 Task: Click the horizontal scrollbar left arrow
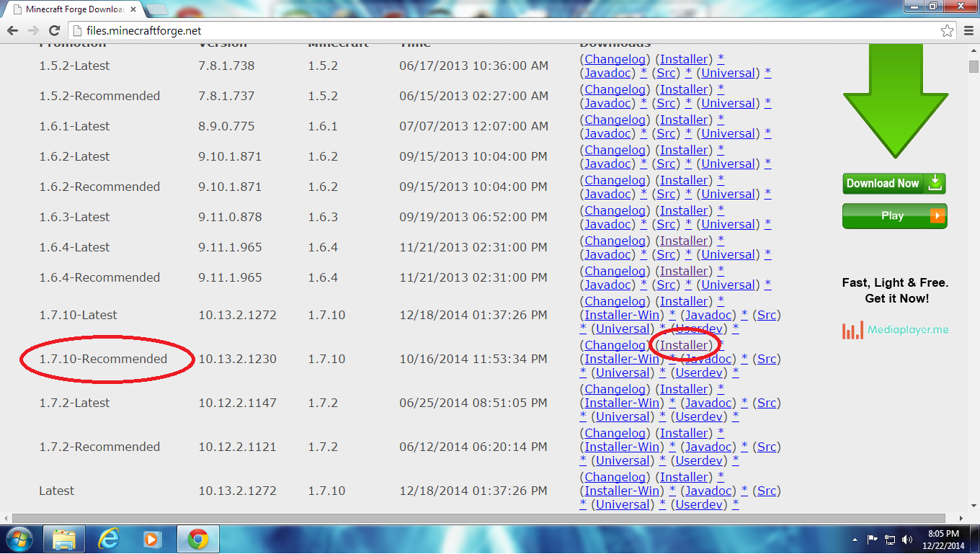(6, 518)
